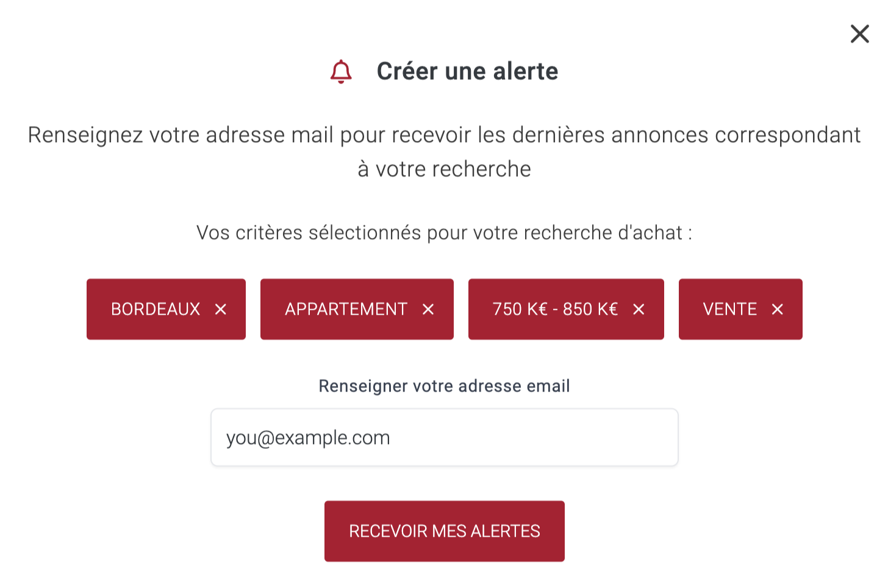This screenshot has width=888, height=588.
Task: Submit with RECEVOIR MES ALERTES button
Action: (445, 531)
